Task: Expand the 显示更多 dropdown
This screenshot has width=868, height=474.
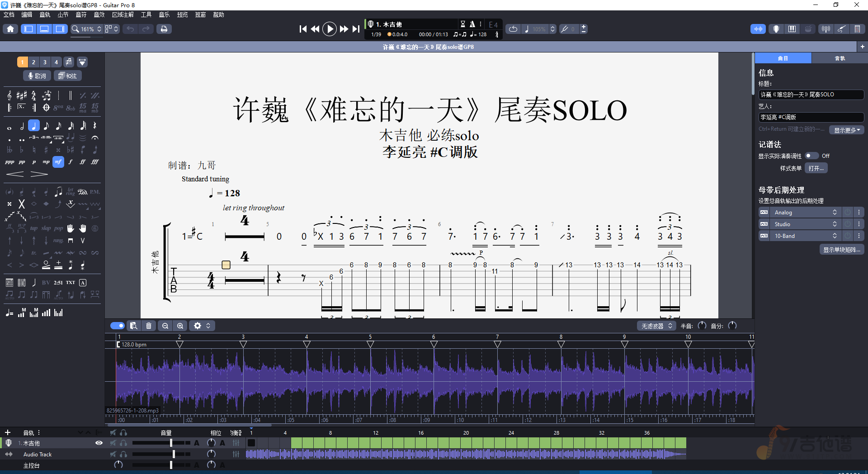Action: pos(847,130)
